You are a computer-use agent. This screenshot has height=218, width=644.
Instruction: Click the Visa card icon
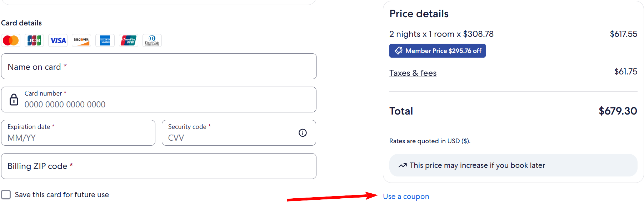pyautogui.click(x=58, y=40)
